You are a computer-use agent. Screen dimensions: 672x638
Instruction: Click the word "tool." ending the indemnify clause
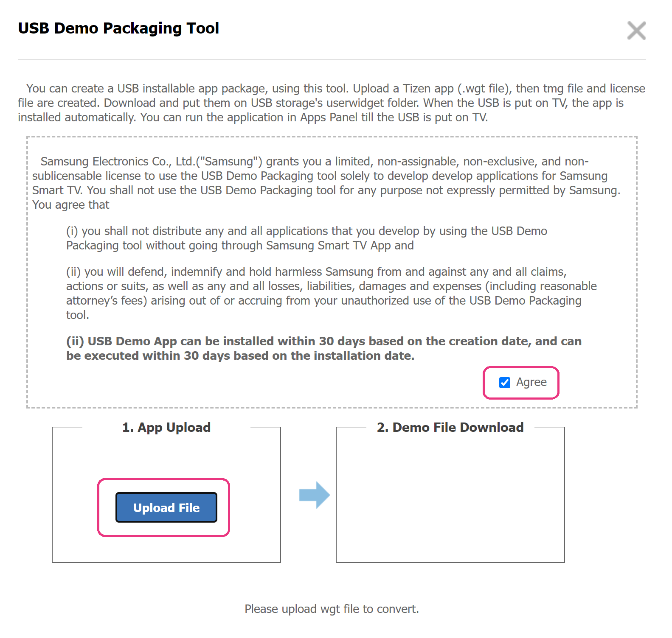(78, 315)
